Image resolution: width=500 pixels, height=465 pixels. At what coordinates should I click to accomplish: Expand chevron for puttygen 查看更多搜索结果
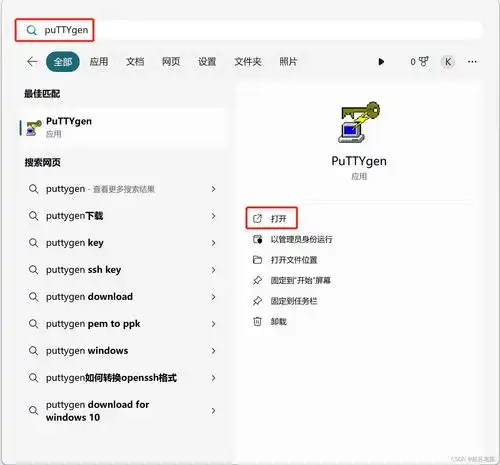(213, 189)
